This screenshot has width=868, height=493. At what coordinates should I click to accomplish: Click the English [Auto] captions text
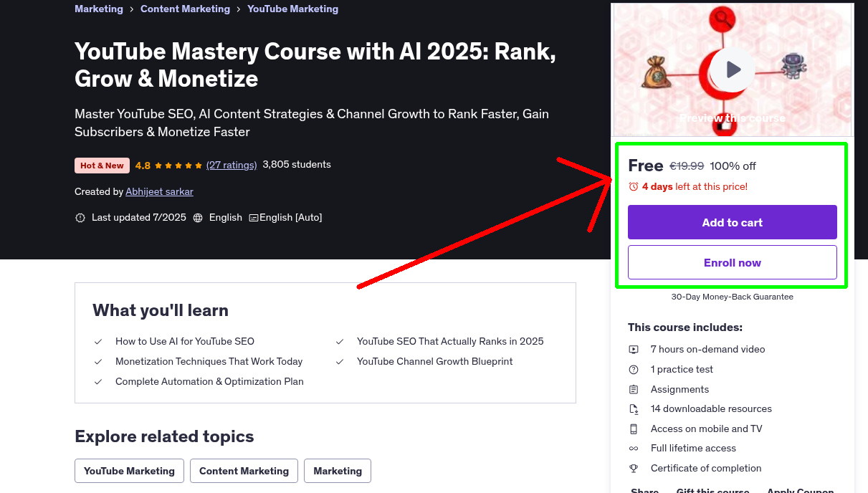tap(290, 218)
